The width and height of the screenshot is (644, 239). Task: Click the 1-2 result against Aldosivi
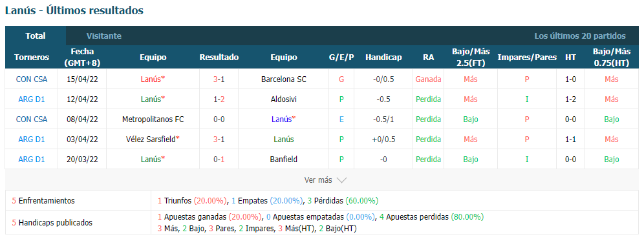point(219,99)
